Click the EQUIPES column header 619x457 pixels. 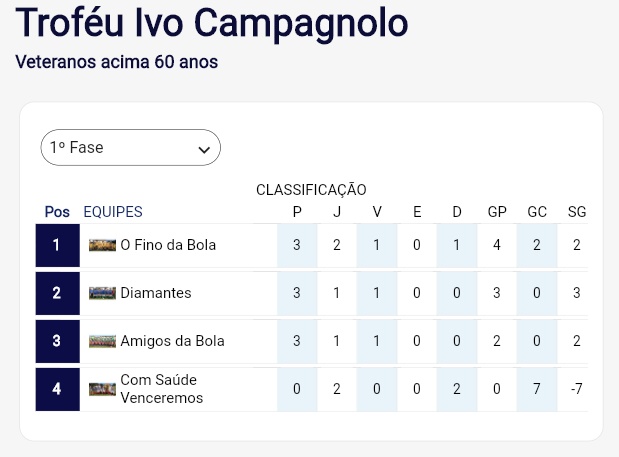(113, 212)
